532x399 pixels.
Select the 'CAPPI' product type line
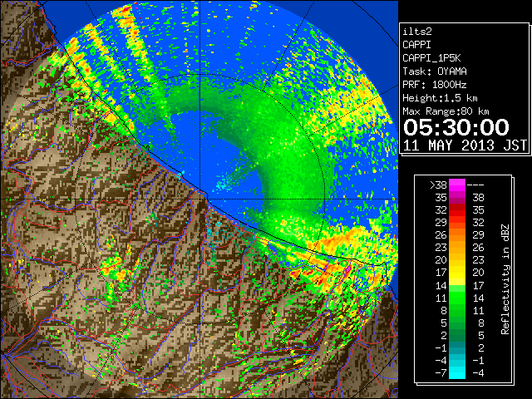pyautogui.click(x=416, y=45)
